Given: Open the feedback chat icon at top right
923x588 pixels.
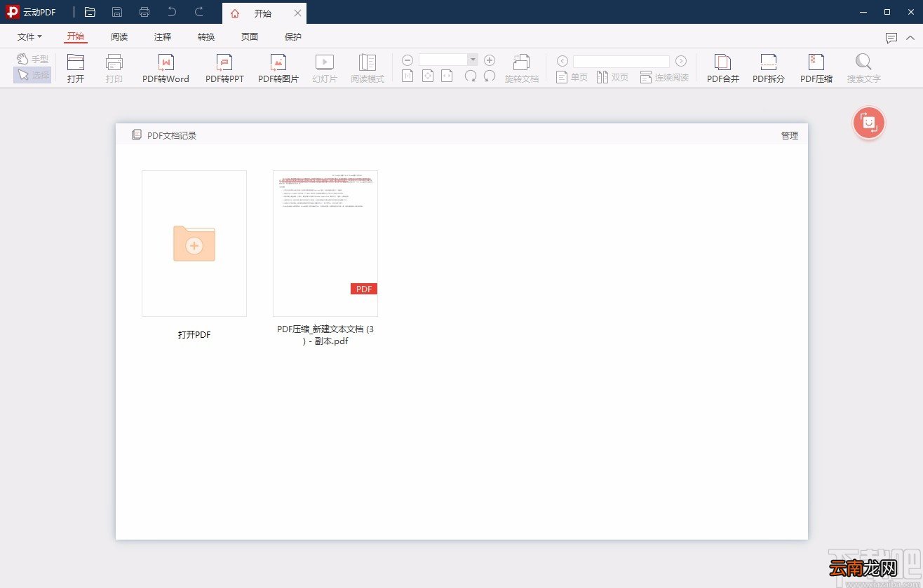Looking at the screenshot, I should (x=891, y=38).
